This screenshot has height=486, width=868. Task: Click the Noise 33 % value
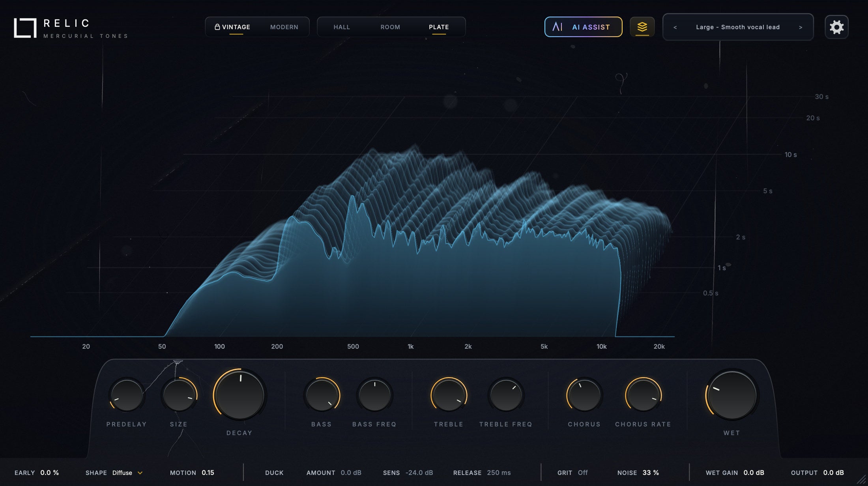(x=651, y=473)
